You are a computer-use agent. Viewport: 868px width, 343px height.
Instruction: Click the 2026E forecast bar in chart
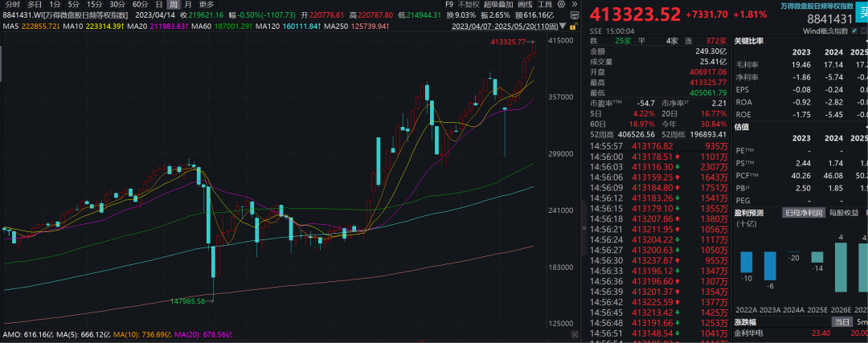pos(841,267)
